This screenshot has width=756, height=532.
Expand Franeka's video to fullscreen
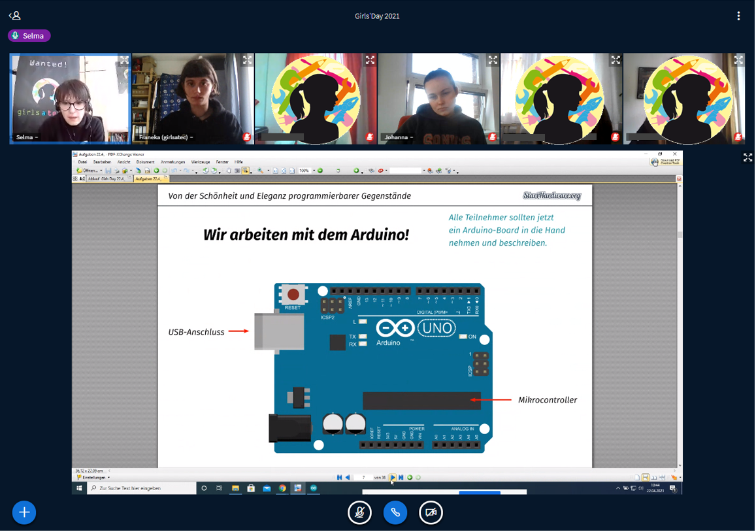[x=248, y=60]
